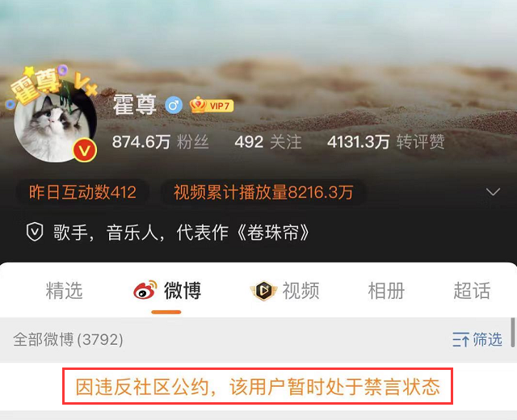
Task: Open the cat profile avatar photo
Action: click(55, 124)
